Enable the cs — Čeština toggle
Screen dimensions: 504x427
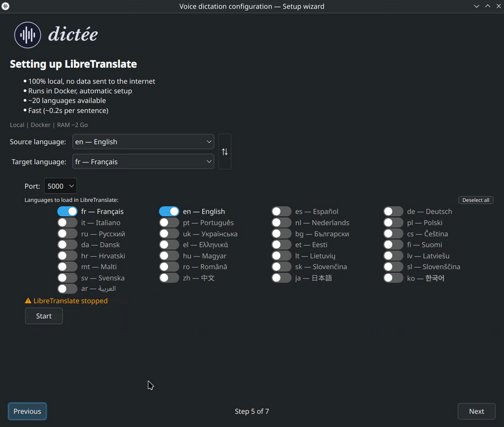point(393,234)
